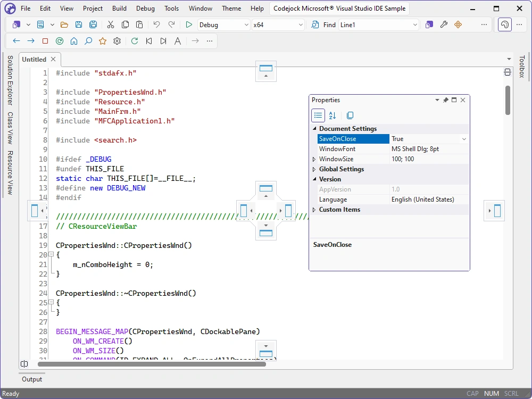Open the Toolbox side tab
This screenshot has height=399, width=532.
pyautogui.click(x=522, y=66)
